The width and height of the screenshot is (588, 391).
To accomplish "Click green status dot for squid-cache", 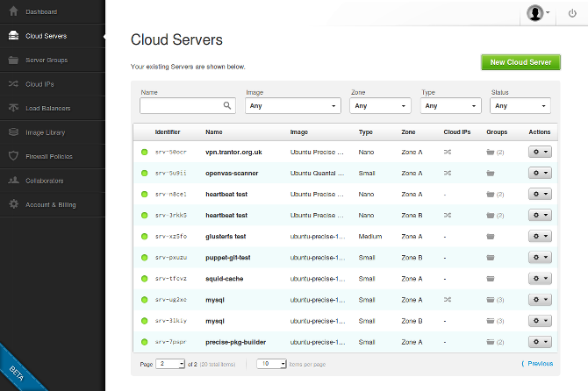I will tap(145, 279).
